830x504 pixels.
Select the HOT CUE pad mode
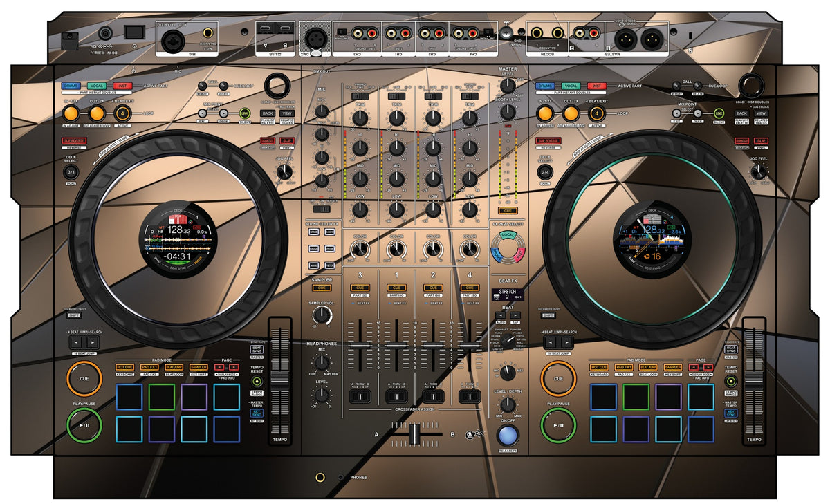click(125, 367)
